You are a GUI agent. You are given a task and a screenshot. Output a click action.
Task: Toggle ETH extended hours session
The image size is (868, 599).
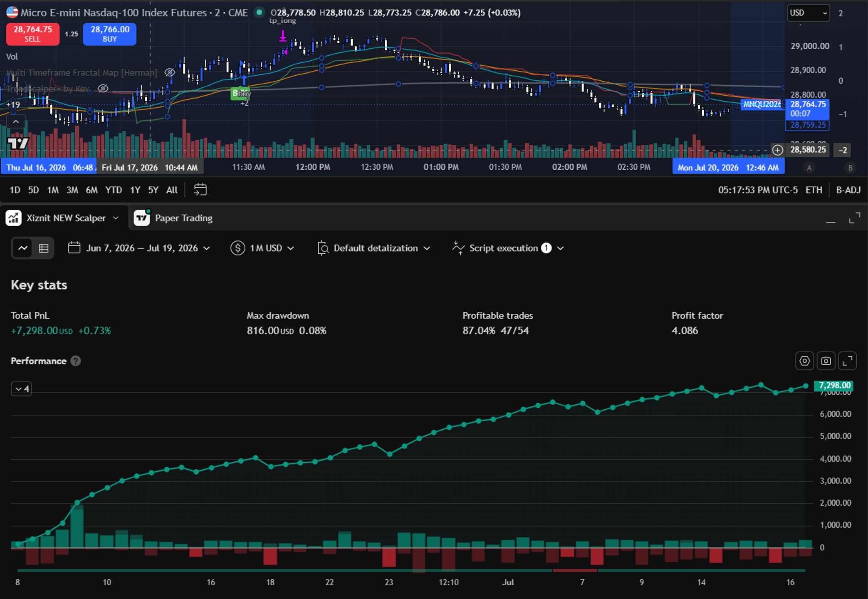pos(814,190)
